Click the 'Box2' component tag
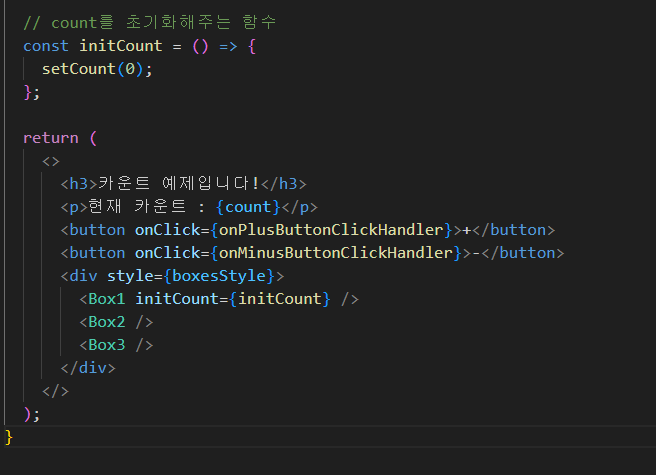The width and height of the screenshot is (656, 475). click(x=107, y=322)
